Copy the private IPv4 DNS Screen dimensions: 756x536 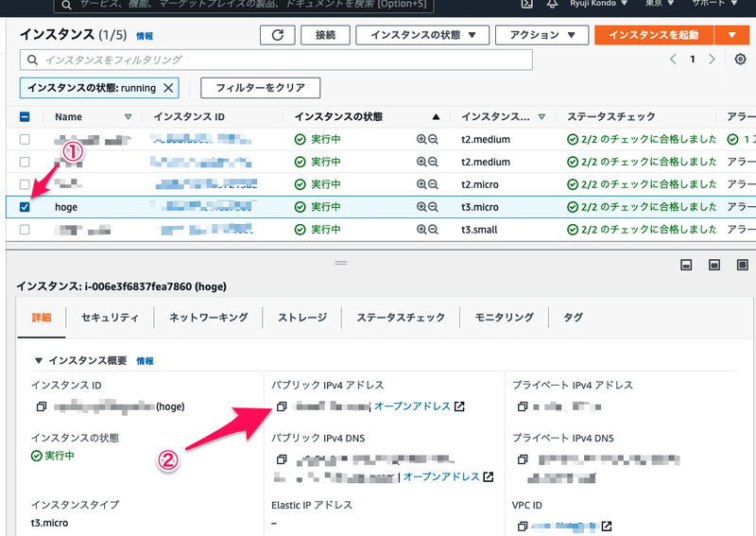click(523, 459)
